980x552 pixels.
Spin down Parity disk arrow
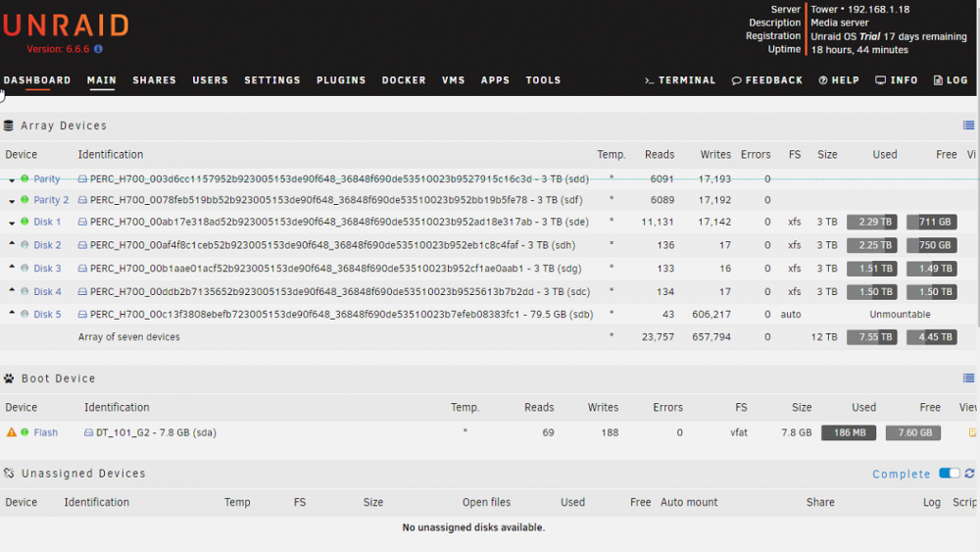(x=12, y=180)
